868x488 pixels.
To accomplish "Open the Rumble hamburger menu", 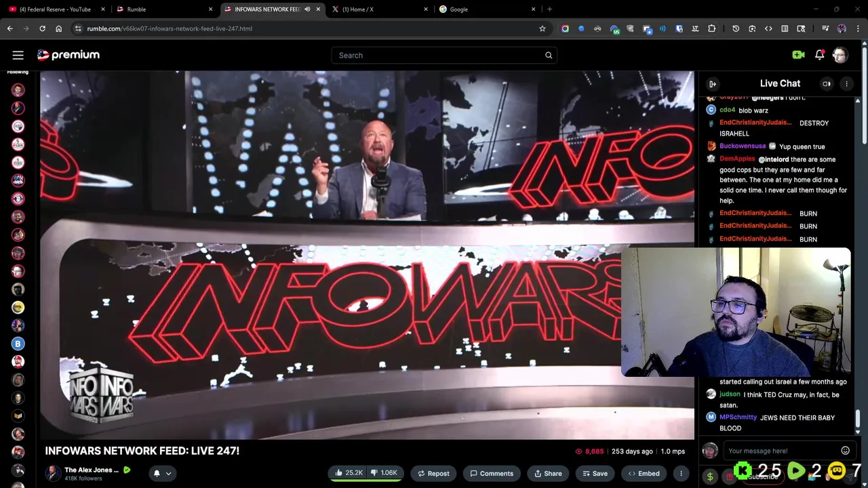I will pyautogui.click(x=18, y=55).
